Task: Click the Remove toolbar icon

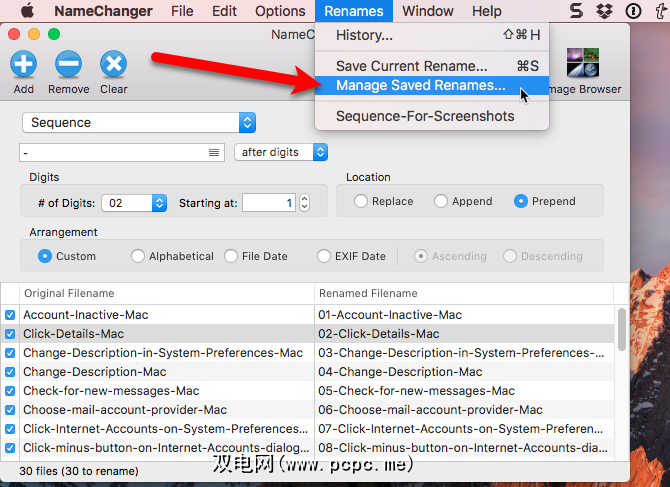Action: click(x=68, y=65)
